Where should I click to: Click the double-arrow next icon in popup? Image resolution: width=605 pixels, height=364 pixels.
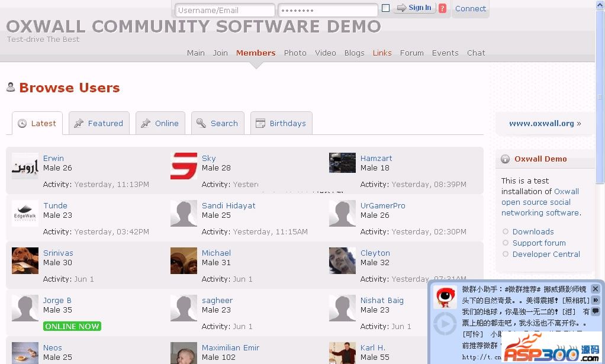click(x=595, y=300)
